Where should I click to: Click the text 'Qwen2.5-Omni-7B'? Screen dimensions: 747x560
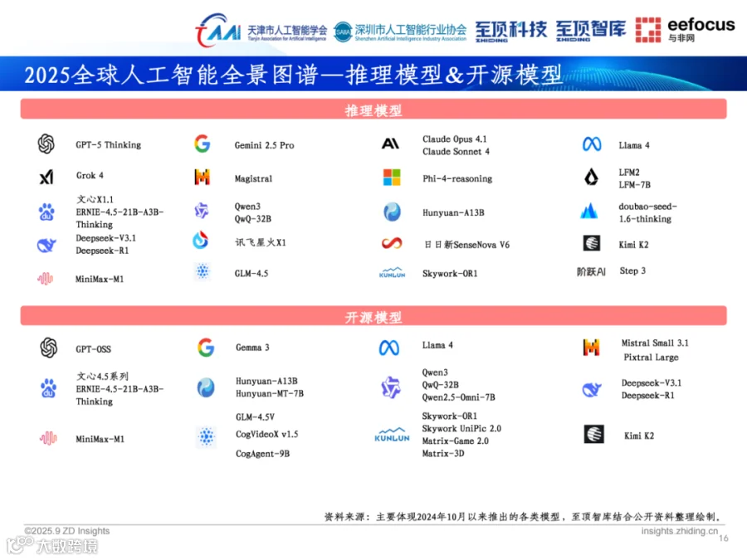pyautogui.click(x=458, y=397)
